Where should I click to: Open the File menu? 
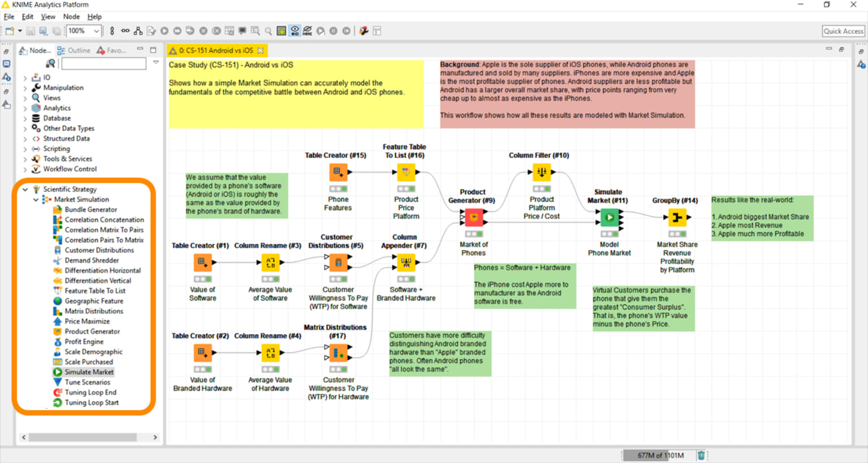click(x=9, y=16)
